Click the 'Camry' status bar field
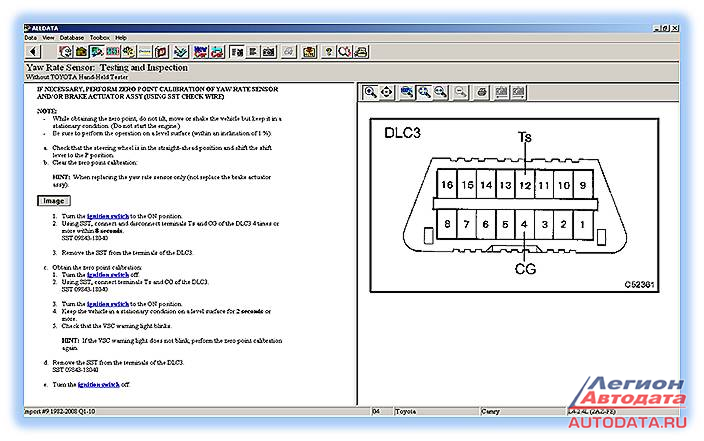The width and height of the screenshot is (704, 441). 523,411
